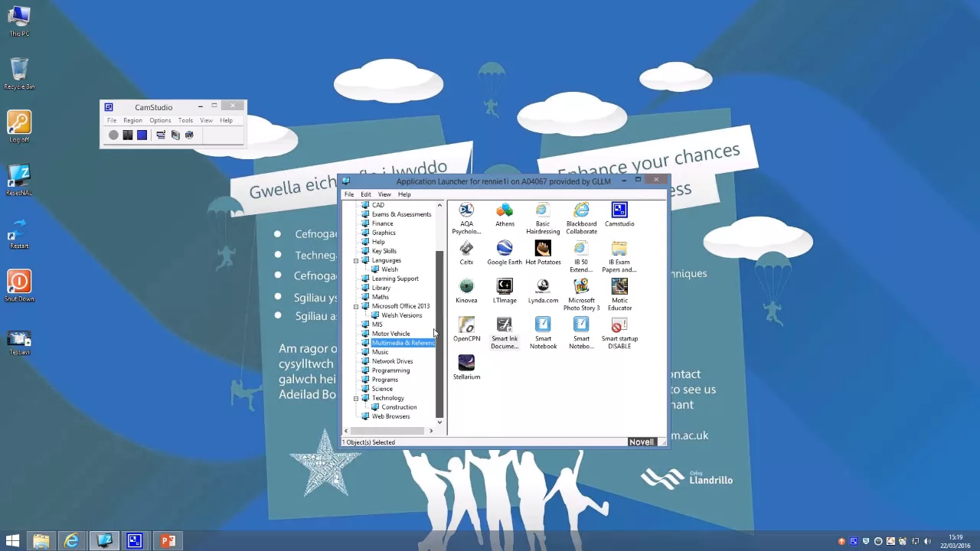Click the Pause button in CamStudio toolbar
Viewport: 980px width, 551px height.
(128, 135)
